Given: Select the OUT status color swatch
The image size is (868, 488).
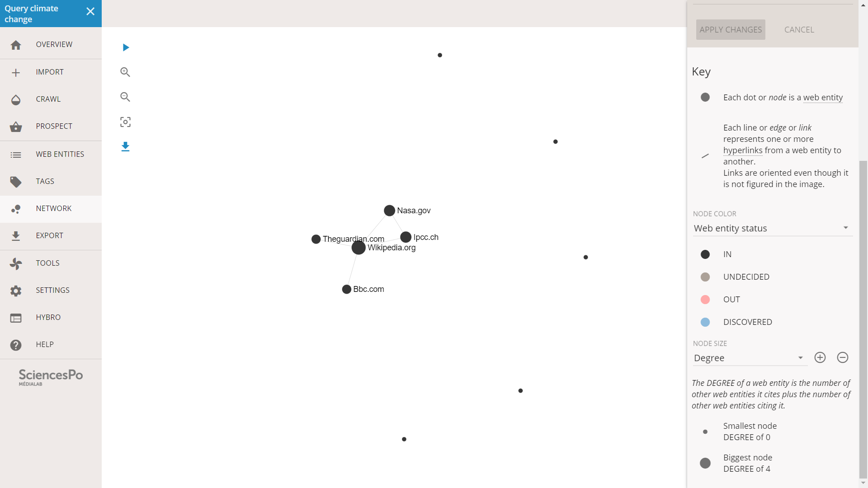Looking at the screenshot, I should point(705,300).
